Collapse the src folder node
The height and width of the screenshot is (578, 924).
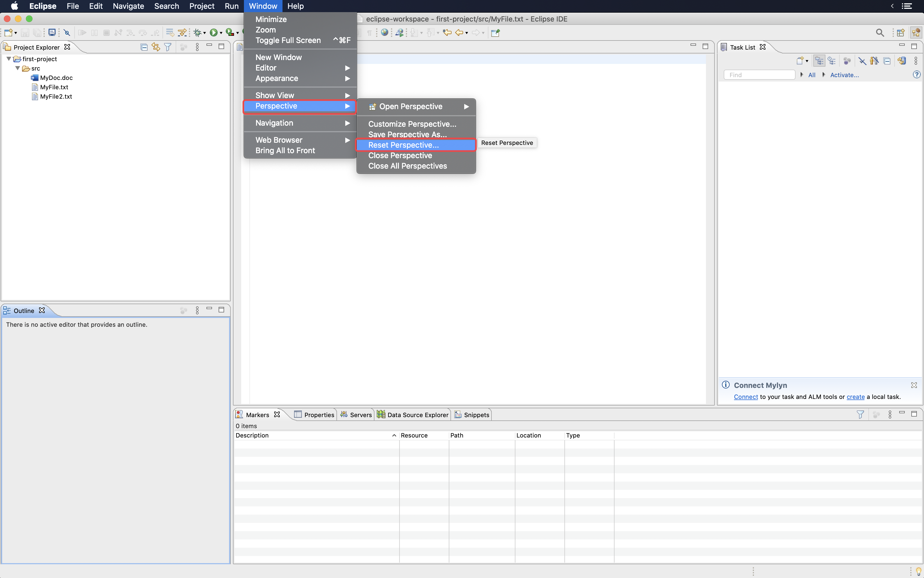(x=18, y=68)
